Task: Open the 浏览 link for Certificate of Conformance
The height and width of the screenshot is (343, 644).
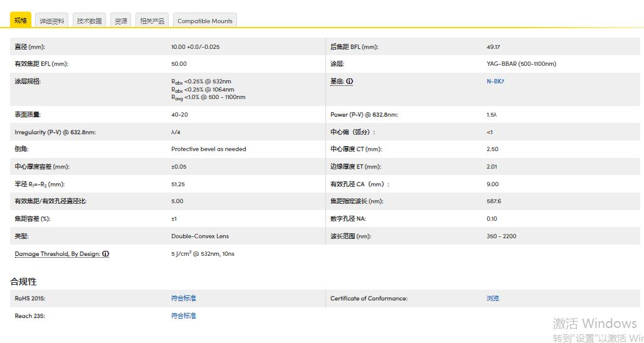Action: coord(493,298)
